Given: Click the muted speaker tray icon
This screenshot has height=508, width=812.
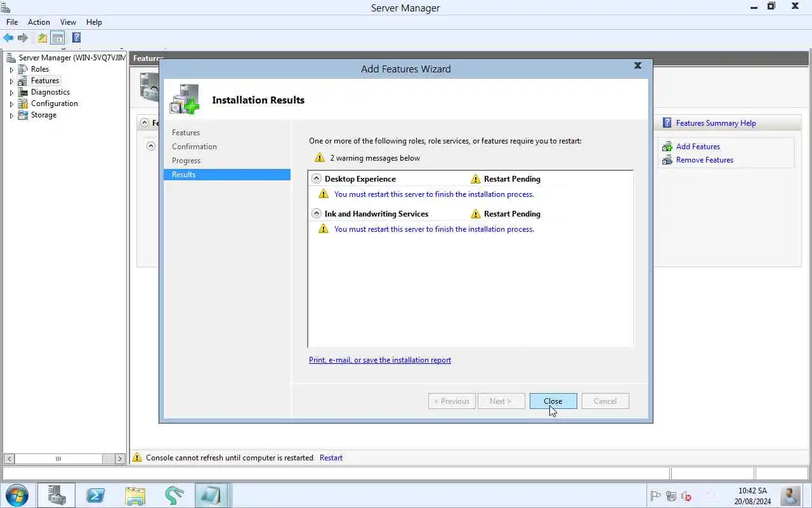Looking at the screenshot, I should [686, 496].
